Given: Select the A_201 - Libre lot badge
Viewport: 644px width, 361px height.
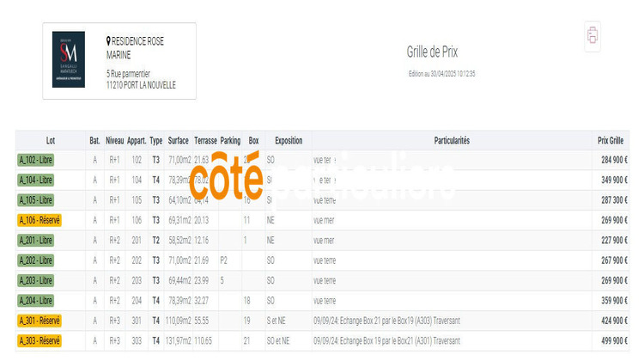Looking at the screenshot, I should point(35,241).
